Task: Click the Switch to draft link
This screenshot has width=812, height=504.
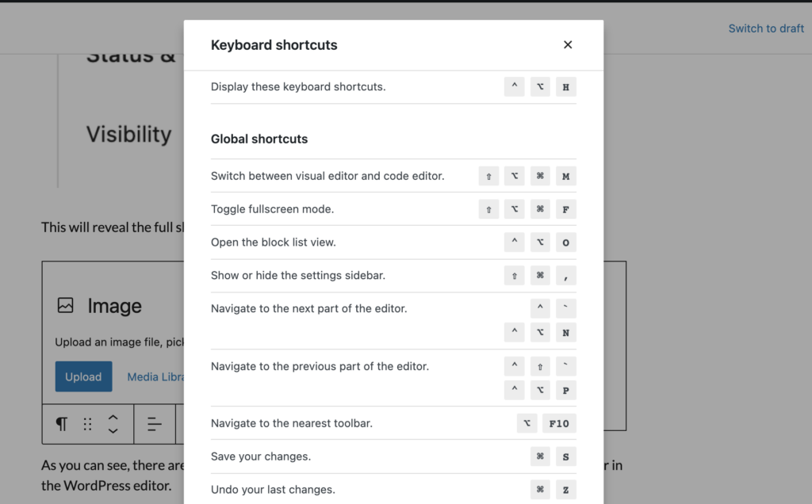Action: 766,29
